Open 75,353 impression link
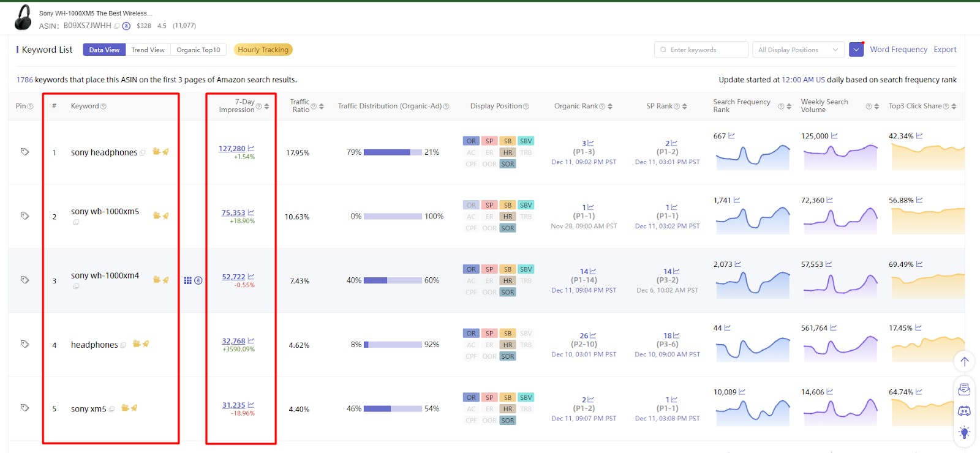980x453 pixels. coord(233,213)
